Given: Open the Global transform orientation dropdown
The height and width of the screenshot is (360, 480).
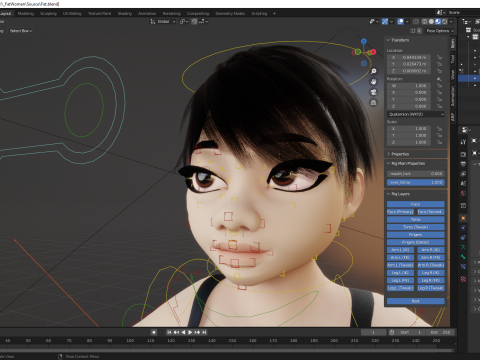Looking at the screenshot, I should coord(163,22).
